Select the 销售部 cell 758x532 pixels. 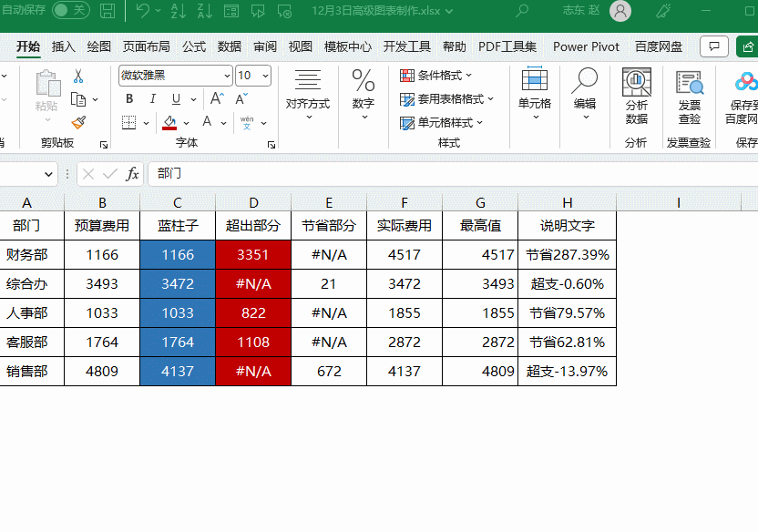pos(31,371)
